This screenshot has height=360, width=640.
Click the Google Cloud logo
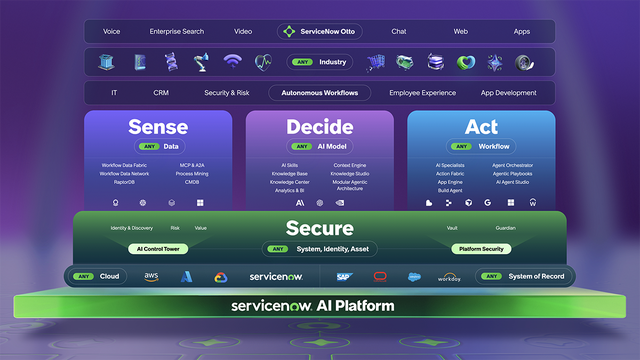[221, 277]
